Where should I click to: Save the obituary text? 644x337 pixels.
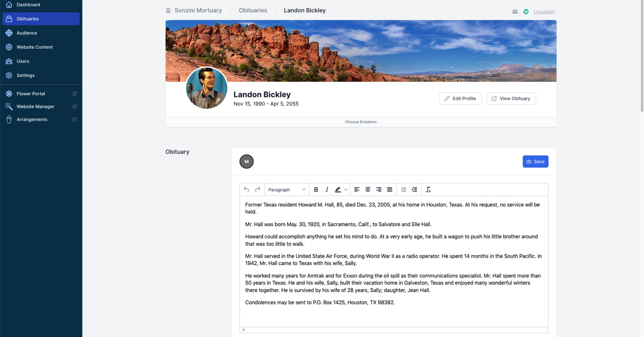(x=535, y=162)
